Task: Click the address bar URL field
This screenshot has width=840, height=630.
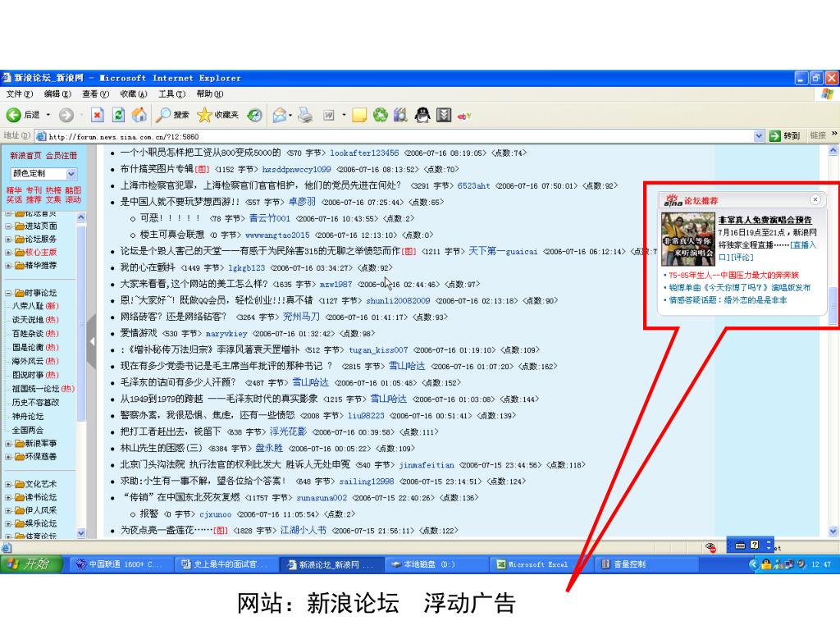Action: [395, 136]
